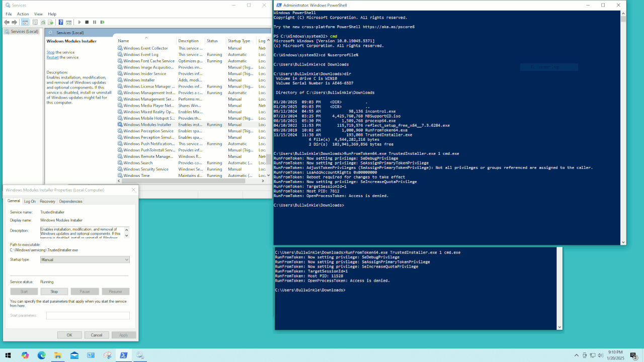Screen dimensions: 644x362
Task: Sort services by the Name column header
Action: (x=146, y=41)
